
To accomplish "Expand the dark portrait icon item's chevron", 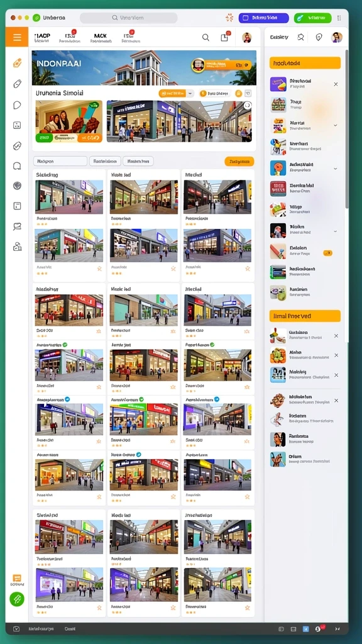I will point(336,231).
